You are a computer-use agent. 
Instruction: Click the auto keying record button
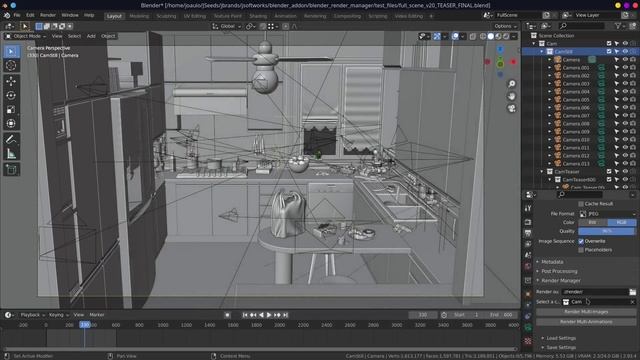pyautogui.click(x=227, y=315)
